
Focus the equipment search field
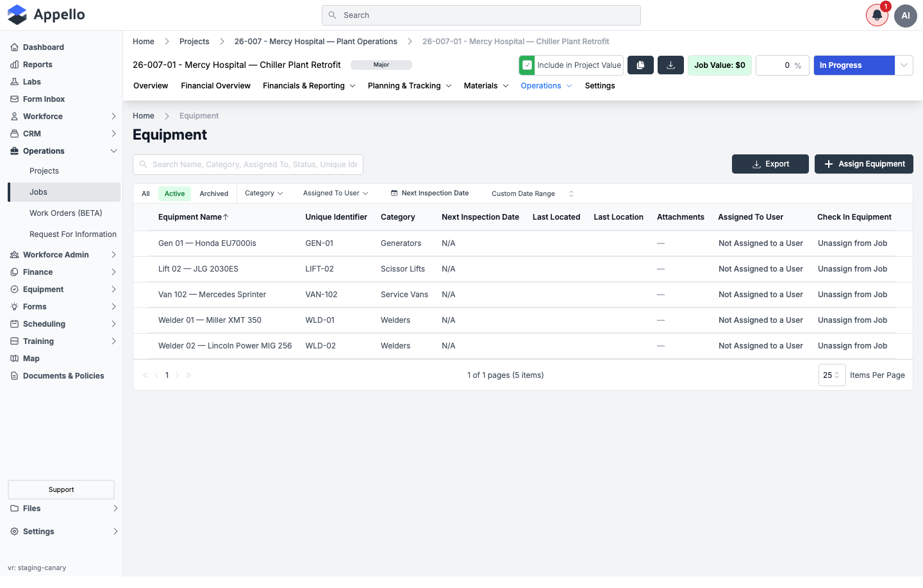[x=248, y=165]
